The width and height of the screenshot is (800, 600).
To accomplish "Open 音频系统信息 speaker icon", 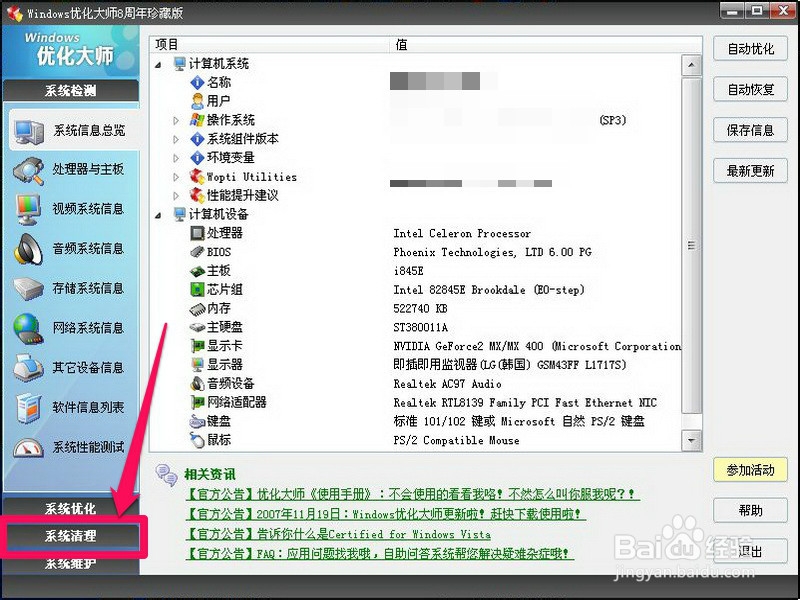I will pos(29,249).
